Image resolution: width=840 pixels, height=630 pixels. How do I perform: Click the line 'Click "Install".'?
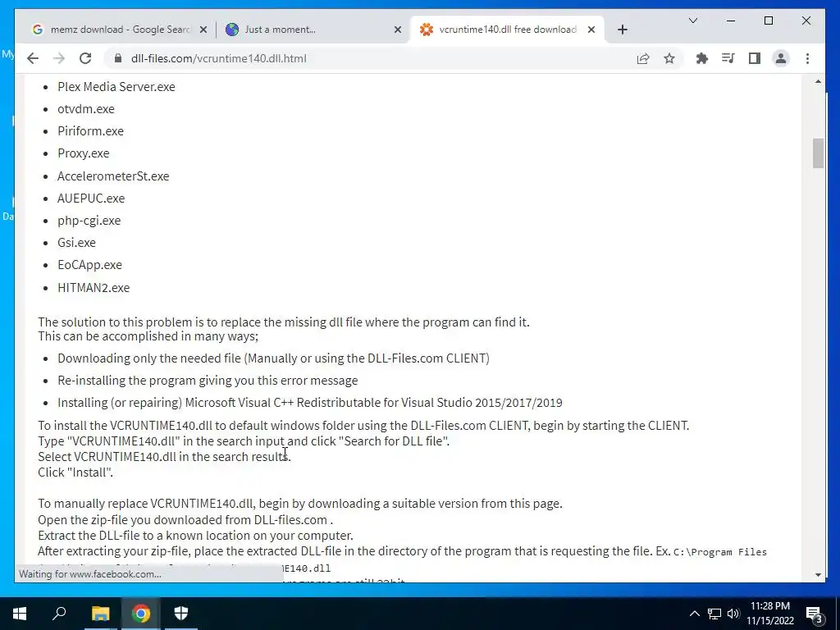point(75,472)
